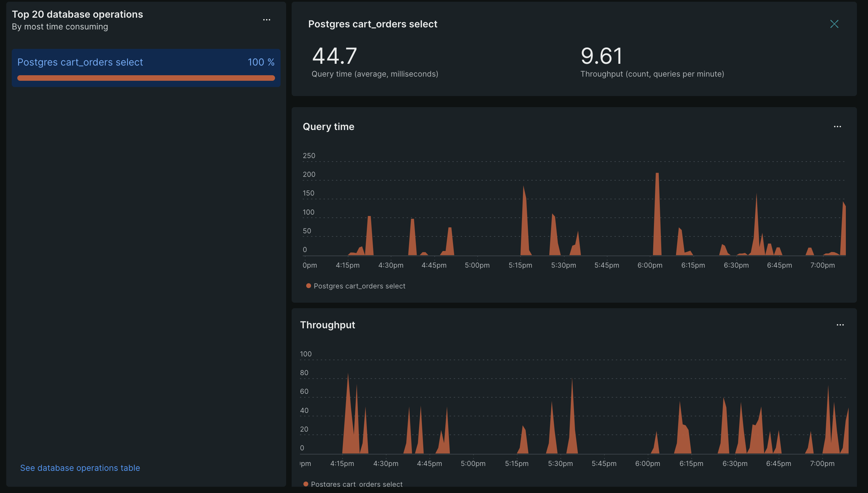Click the 7:00pm label on Query time axis
Image resolution: width=868 pixels, height=493 pixels.
[822, 265]
